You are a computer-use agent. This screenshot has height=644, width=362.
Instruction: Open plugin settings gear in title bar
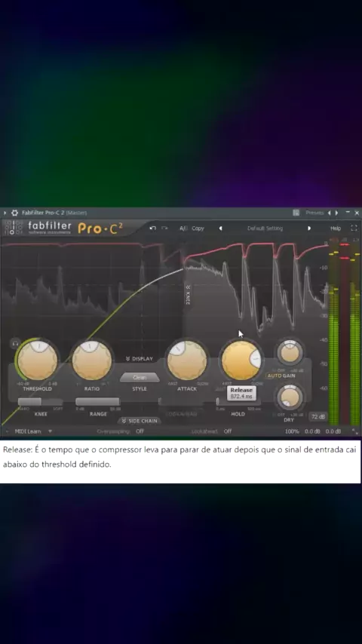[x=15, y=213]
